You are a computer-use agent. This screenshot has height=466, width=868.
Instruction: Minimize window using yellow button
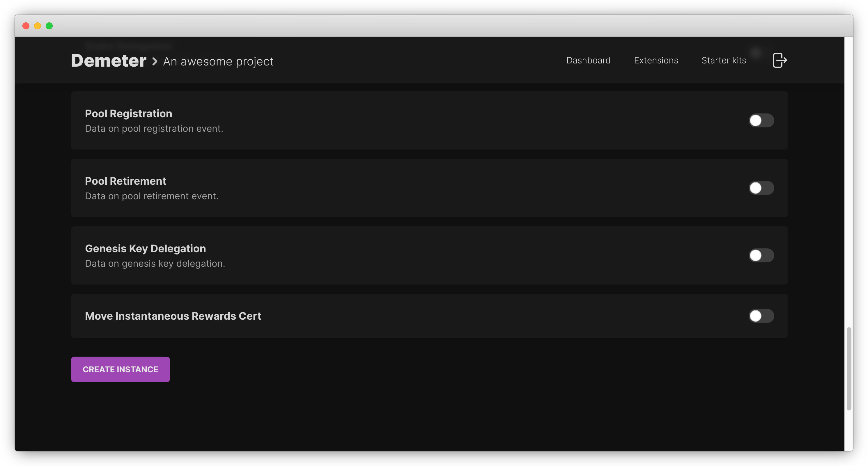(x=37, y=26)
